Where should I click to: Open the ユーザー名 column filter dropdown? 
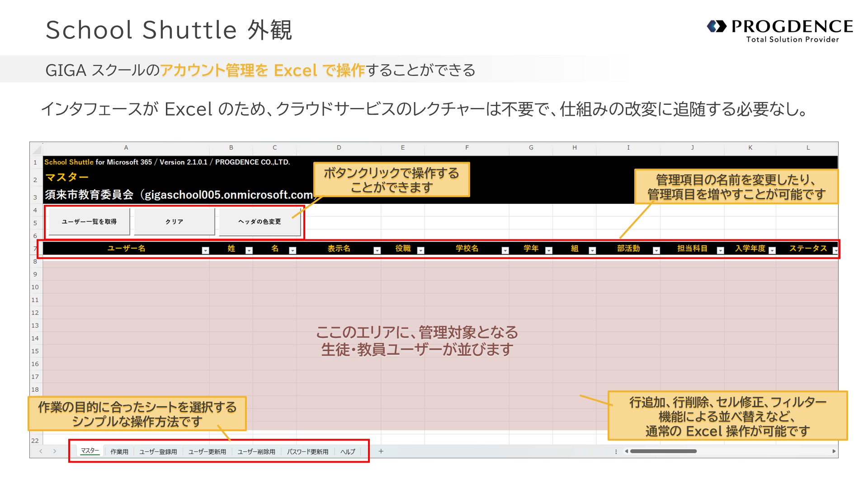205,250
